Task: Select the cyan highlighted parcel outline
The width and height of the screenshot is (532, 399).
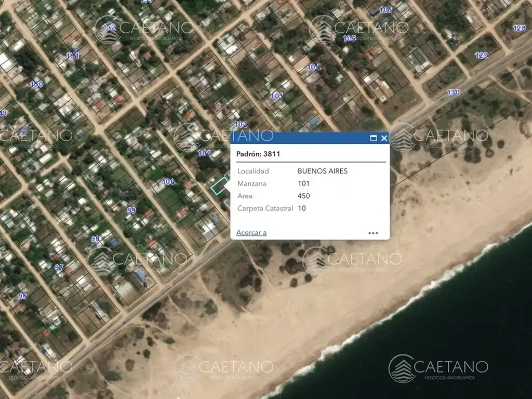Action: point(219,187)
